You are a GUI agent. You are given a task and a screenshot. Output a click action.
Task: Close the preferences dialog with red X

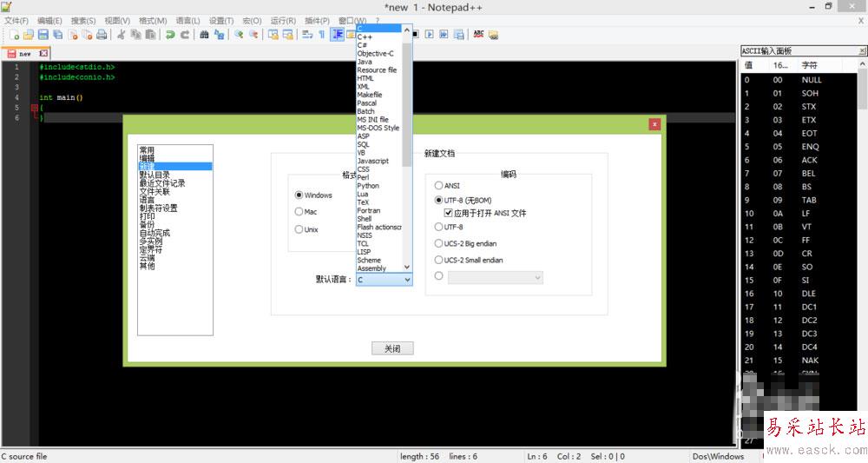pos(654,124)
